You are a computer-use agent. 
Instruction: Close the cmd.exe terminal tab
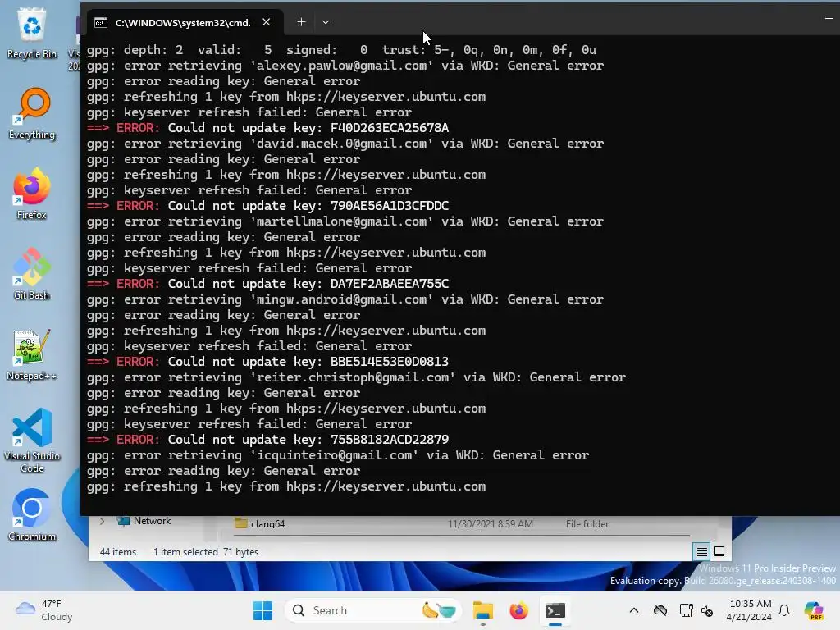[267, 22]
